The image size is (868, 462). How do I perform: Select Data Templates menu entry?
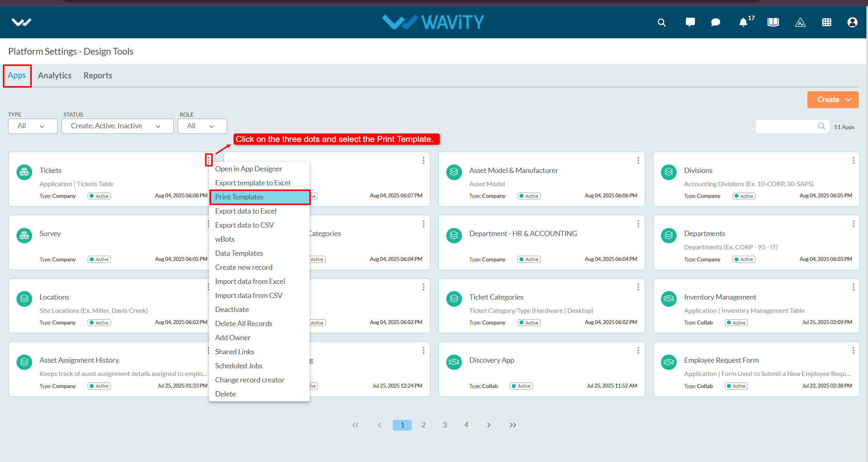[259, 253]
